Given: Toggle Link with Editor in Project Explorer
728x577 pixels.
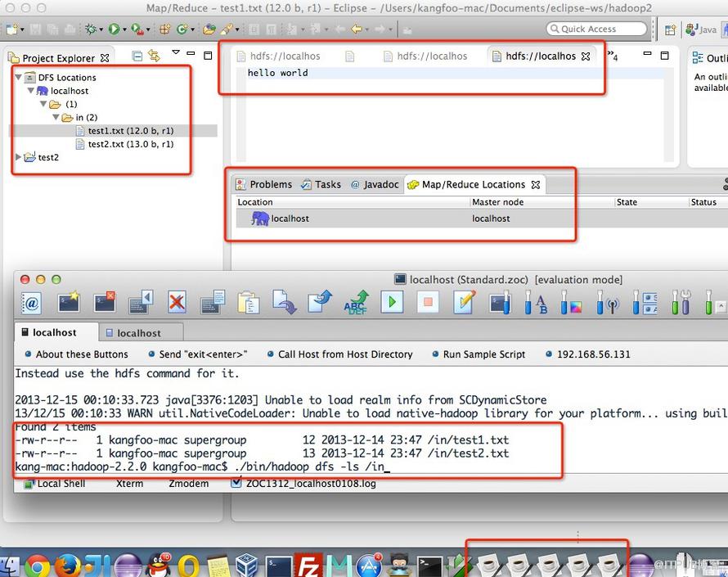Looking at the screenshot, I should coord(154,56).
